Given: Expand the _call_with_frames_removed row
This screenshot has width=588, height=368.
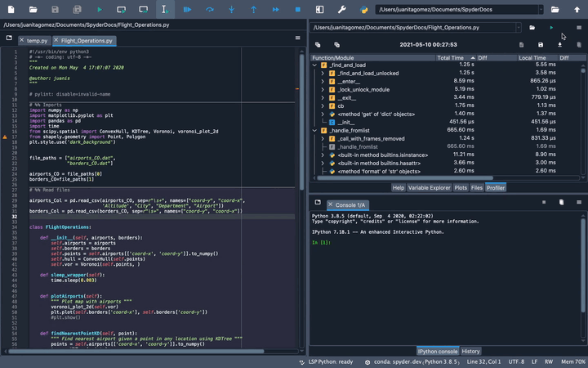Looking at the screenshot, I should (323, 139).
